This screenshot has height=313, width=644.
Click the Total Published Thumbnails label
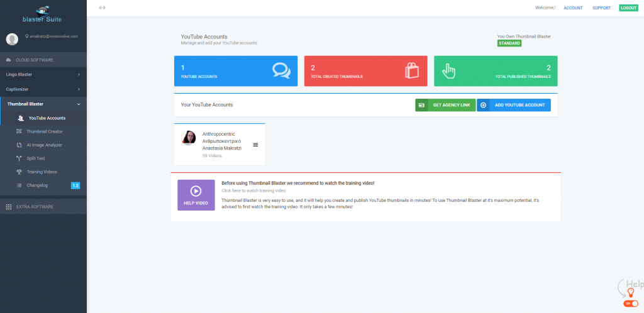523,77
